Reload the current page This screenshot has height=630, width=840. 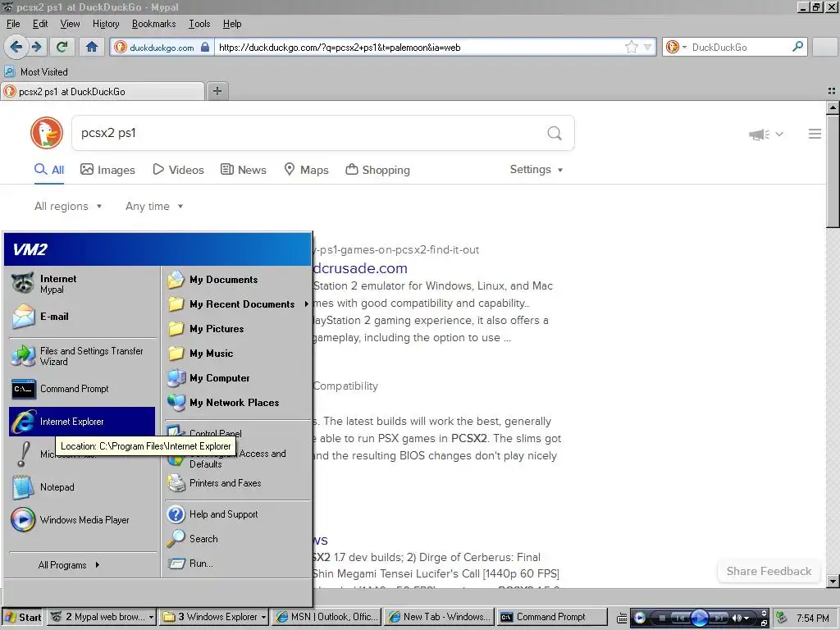tap(62, 47)
